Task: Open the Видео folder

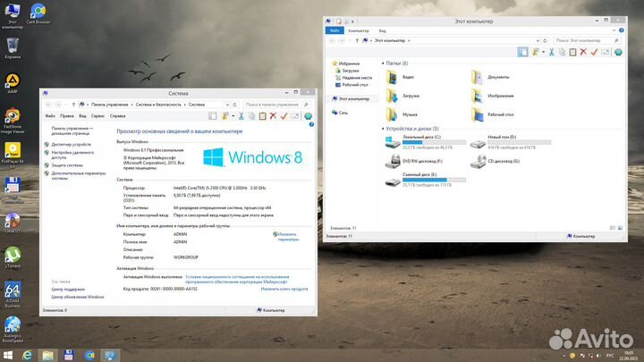Action: pyautogui.click(x=401, y=77)
